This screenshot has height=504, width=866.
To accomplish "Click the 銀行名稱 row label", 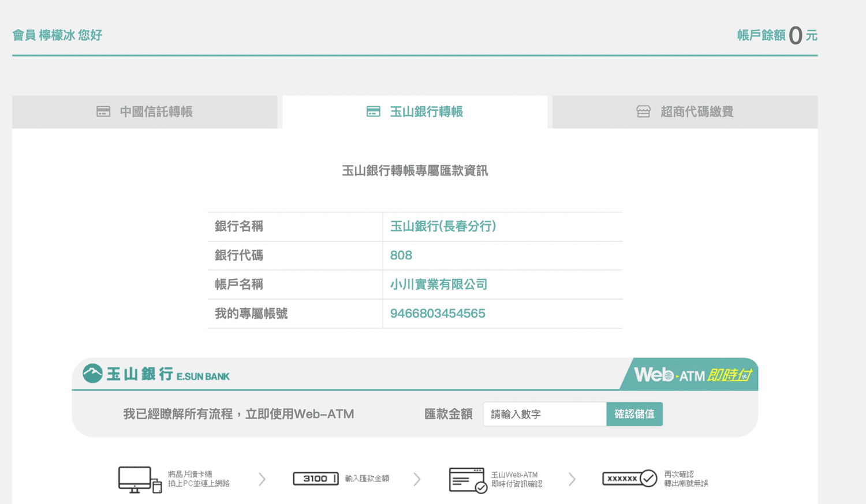I will 239,226.
